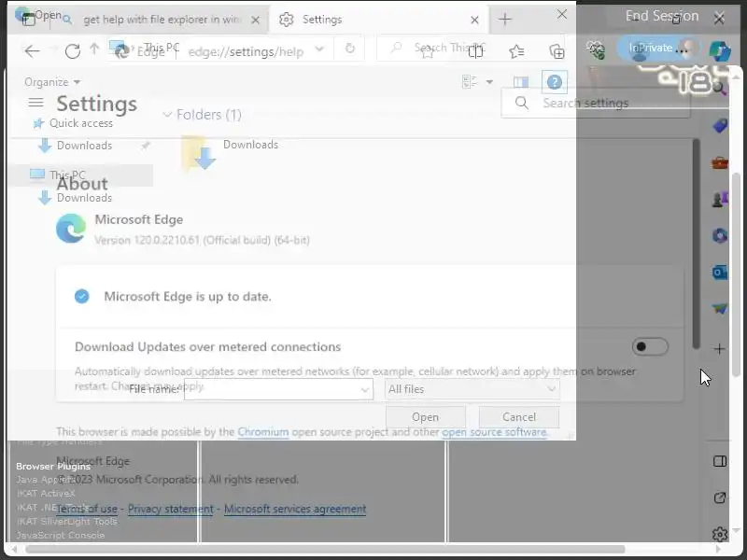Click the horizontal scrollbar at the bottom
The image size is (747, 560).
click(325, 550)
